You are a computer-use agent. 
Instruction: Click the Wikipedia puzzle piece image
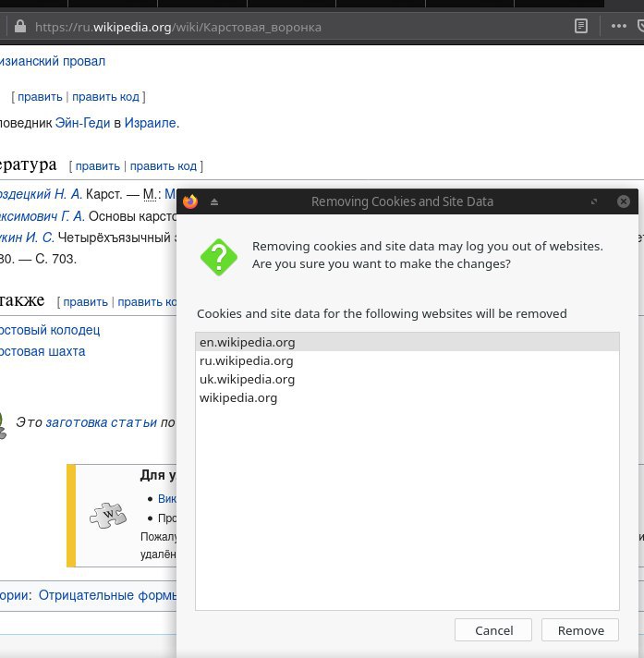[108, 515]
